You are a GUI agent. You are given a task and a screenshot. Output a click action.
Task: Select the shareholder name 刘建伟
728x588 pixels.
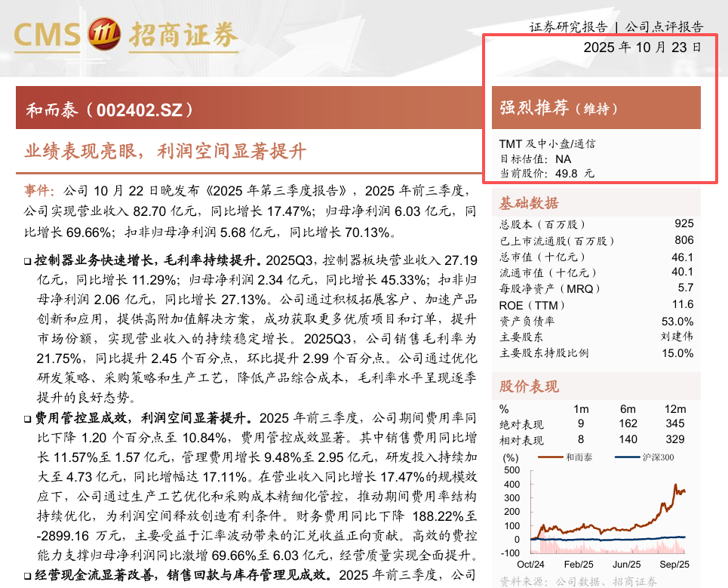point(677,336)
